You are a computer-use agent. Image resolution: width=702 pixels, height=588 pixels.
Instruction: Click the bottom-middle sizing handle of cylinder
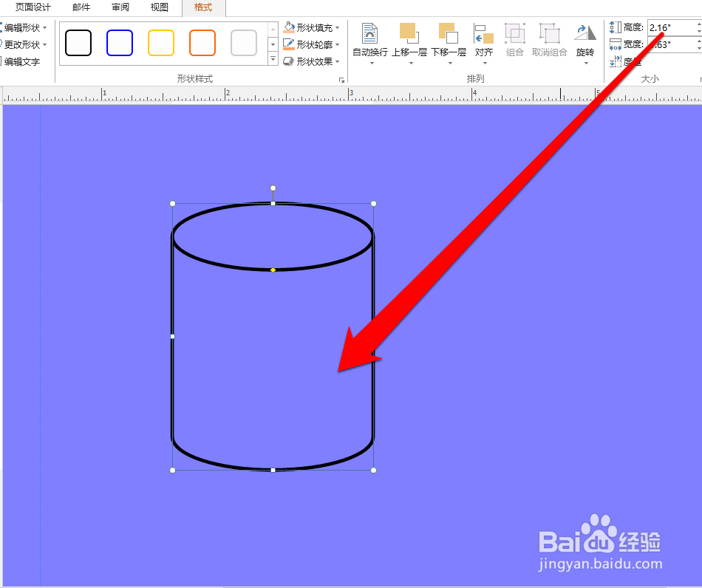coord(273,471)
